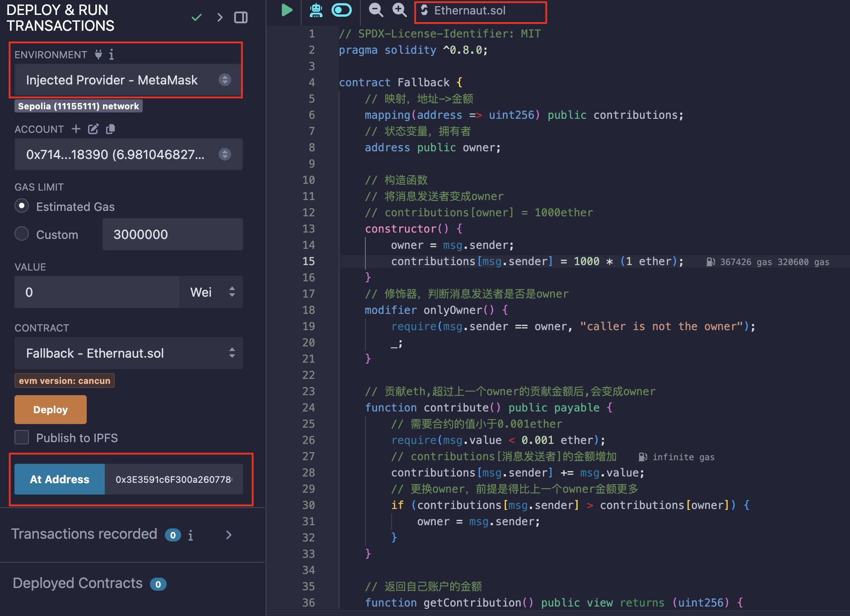Click the custom gas limit field 3000000
The height and width of the screenshot is (616, 850).
point(173,234)
